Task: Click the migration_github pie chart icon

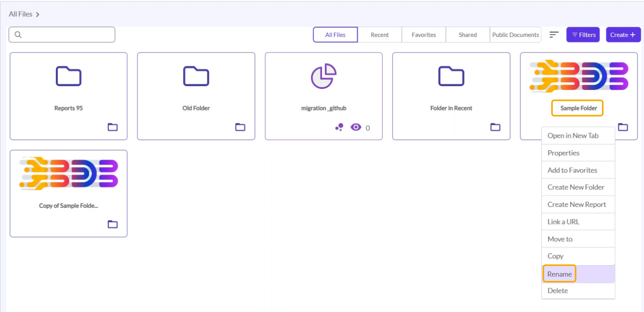Action: click(324, 76)
